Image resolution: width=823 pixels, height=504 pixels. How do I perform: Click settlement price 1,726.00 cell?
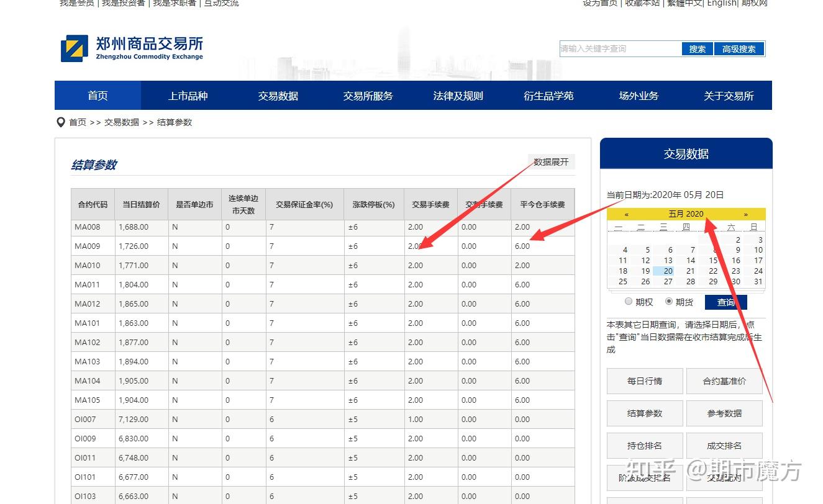[142, 246]
